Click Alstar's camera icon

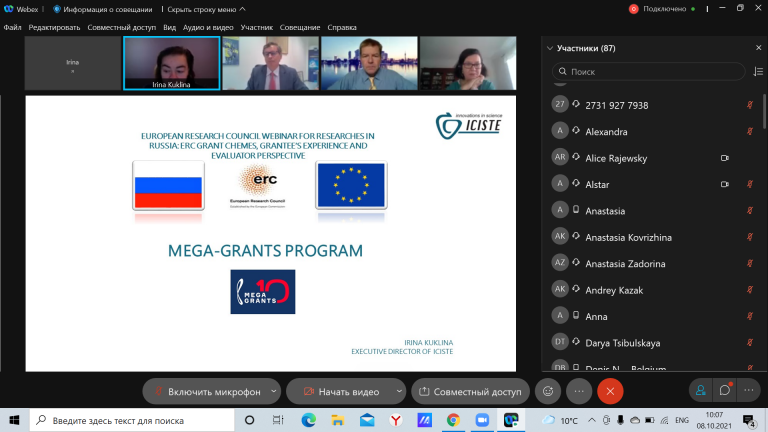pyautogui.click(x=725, y=184)
